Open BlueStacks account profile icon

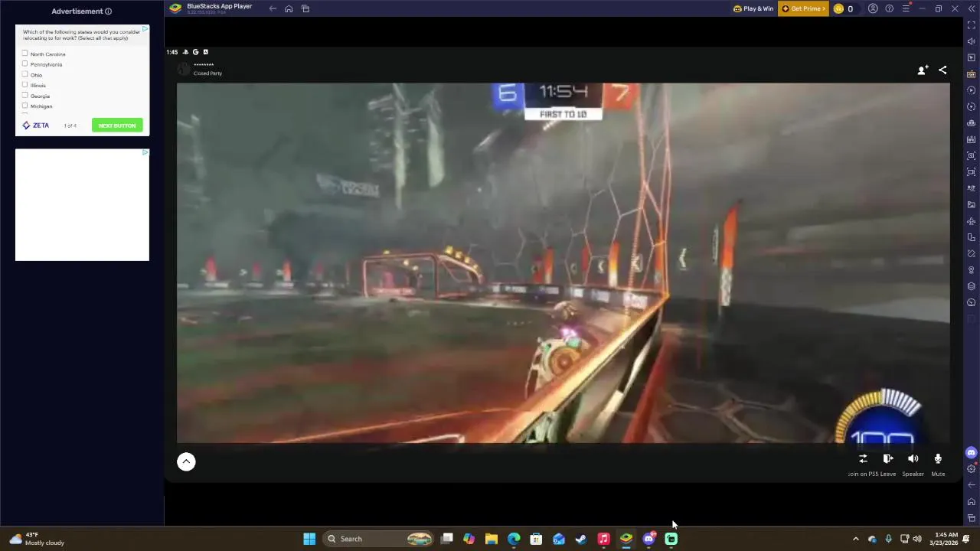[x=873, y=8]
